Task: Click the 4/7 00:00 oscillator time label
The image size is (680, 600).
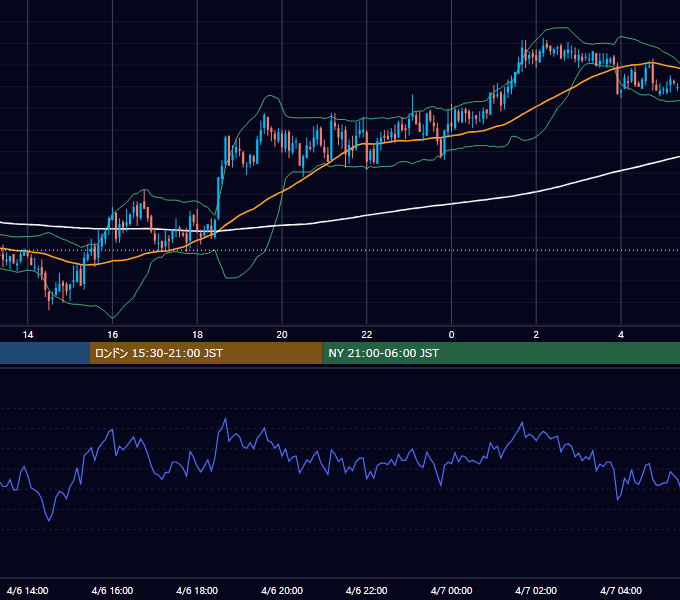Action: click(x=451, y=590)
